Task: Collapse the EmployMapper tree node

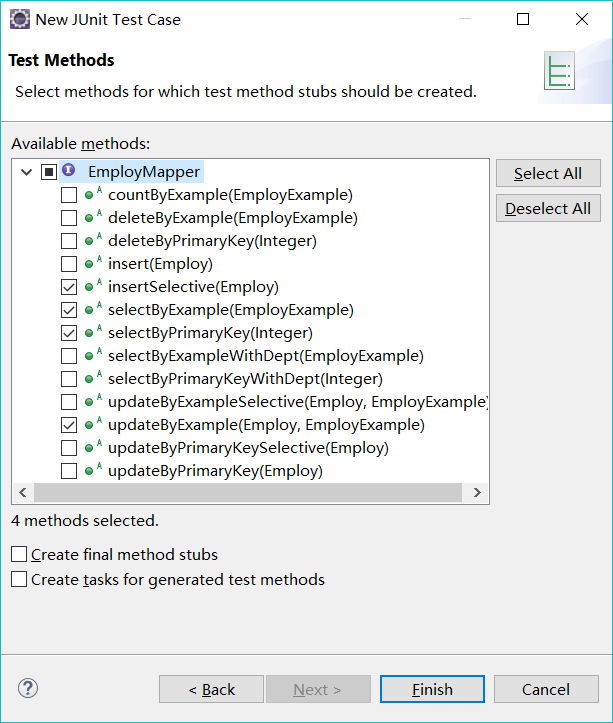Action: (27, 172)
